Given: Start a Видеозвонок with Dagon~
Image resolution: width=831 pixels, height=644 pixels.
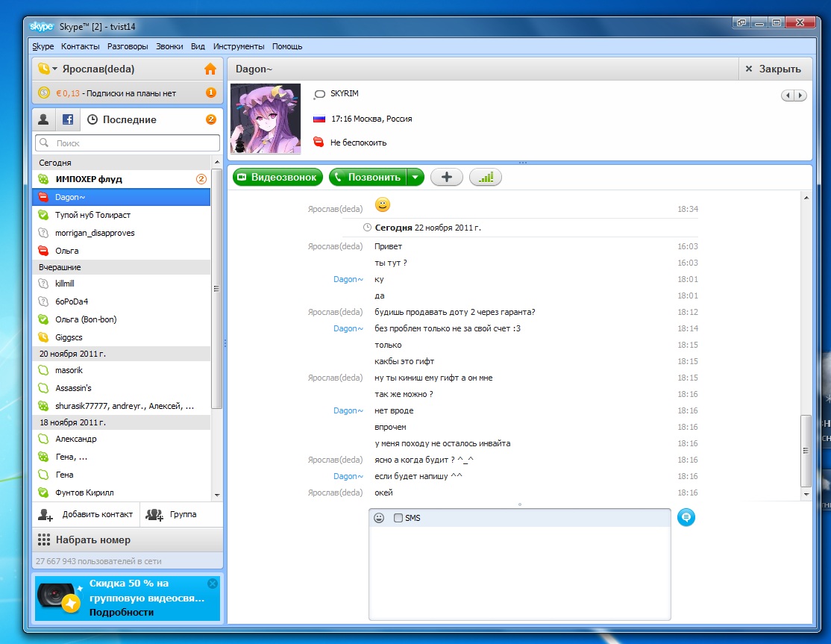Looking at the screenshot, I should tap(277, 177).
